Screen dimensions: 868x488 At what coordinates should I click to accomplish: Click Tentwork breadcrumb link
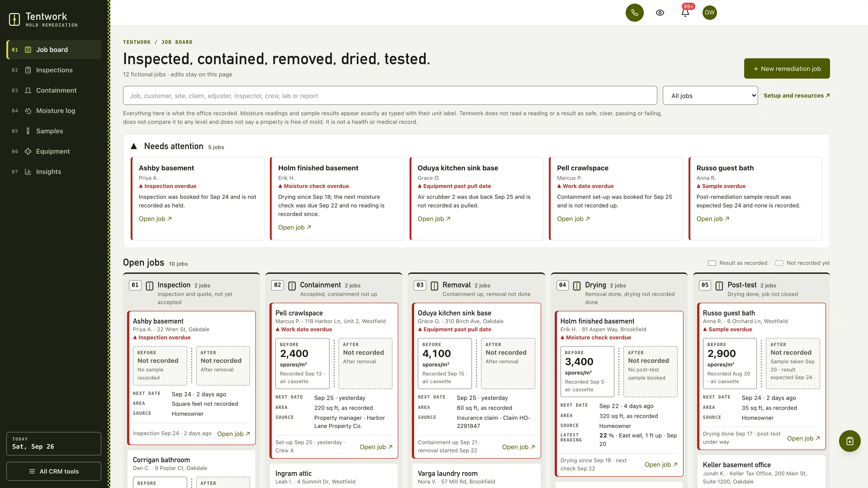[x=137, y=42]
